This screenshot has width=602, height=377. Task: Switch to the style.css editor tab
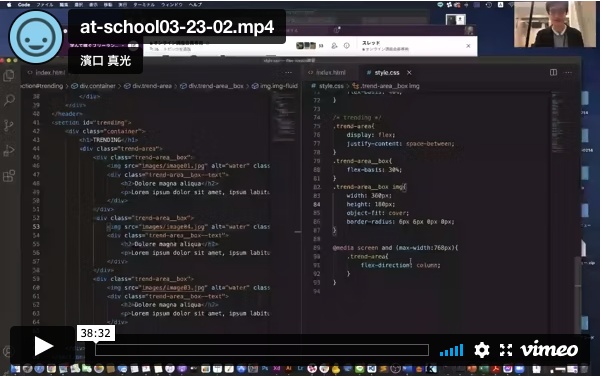point(387,73)
